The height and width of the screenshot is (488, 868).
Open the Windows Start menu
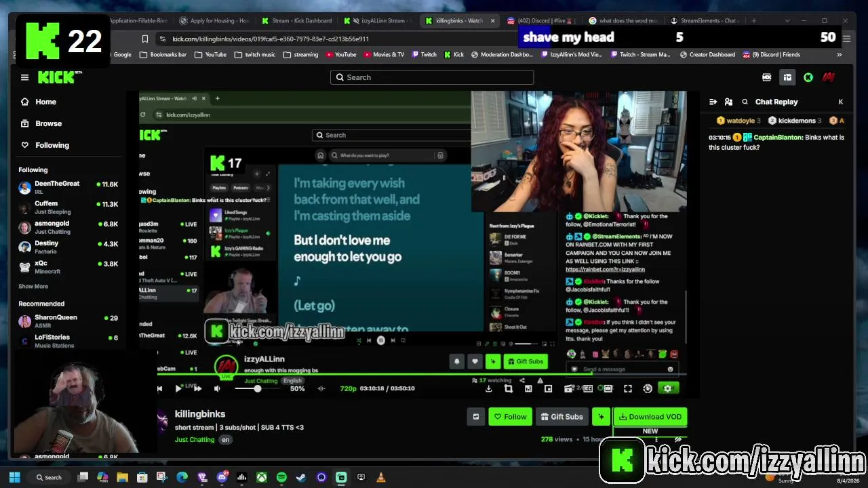coord(14,478)
